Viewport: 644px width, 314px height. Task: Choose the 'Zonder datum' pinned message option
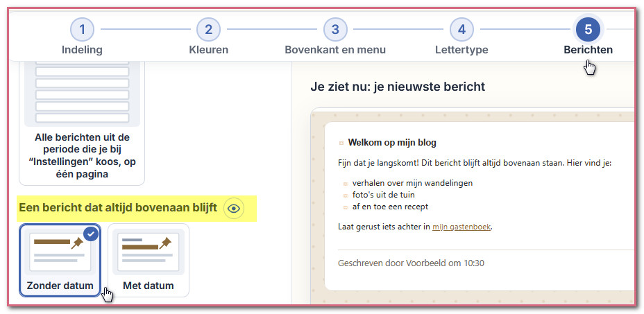[60, 260]
